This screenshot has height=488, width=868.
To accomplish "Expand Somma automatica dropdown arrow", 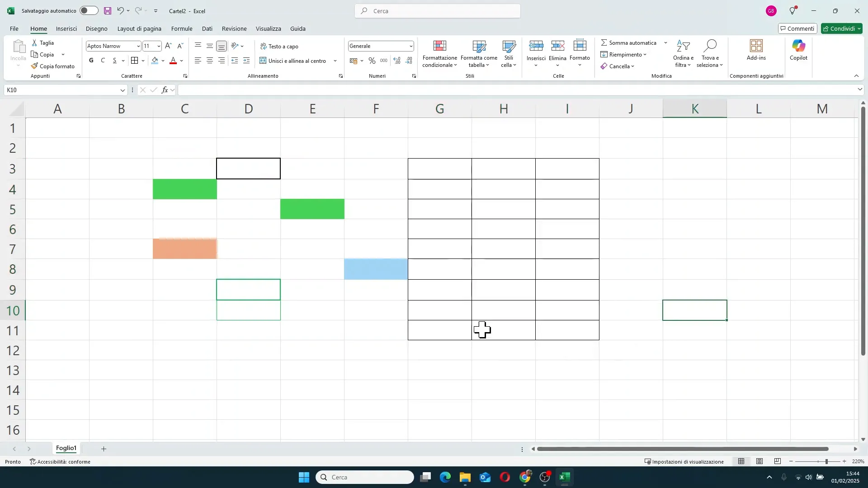I will click(x=665, y=43).
